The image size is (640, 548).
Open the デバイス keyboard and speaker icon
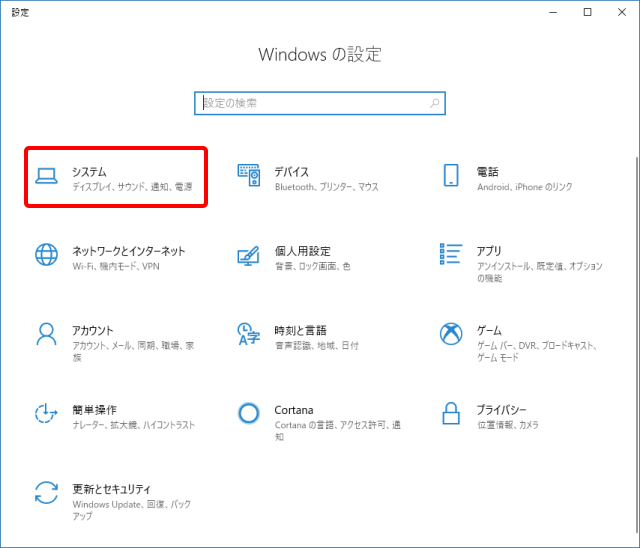(249, 175)
